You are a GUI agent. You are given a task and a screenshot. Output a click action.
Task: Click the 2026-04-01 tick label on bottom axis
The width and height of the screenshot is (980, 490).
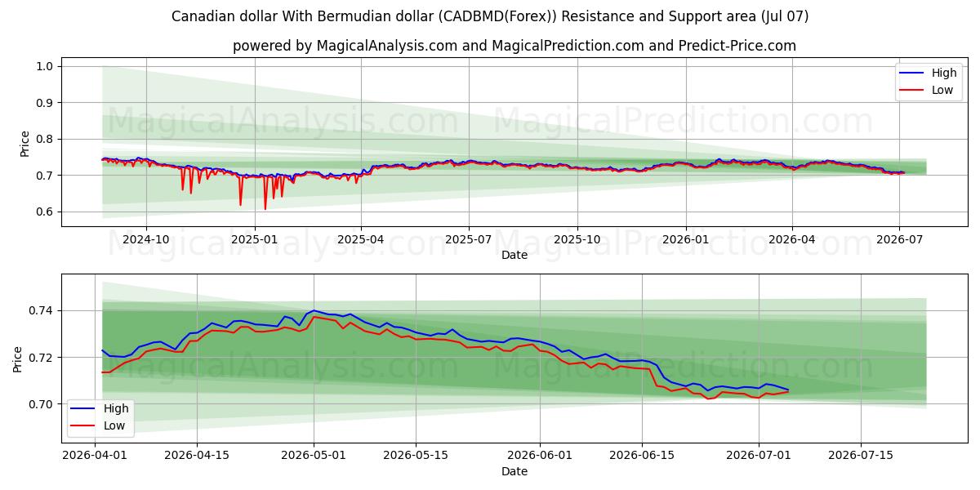[x=96, y=457]
